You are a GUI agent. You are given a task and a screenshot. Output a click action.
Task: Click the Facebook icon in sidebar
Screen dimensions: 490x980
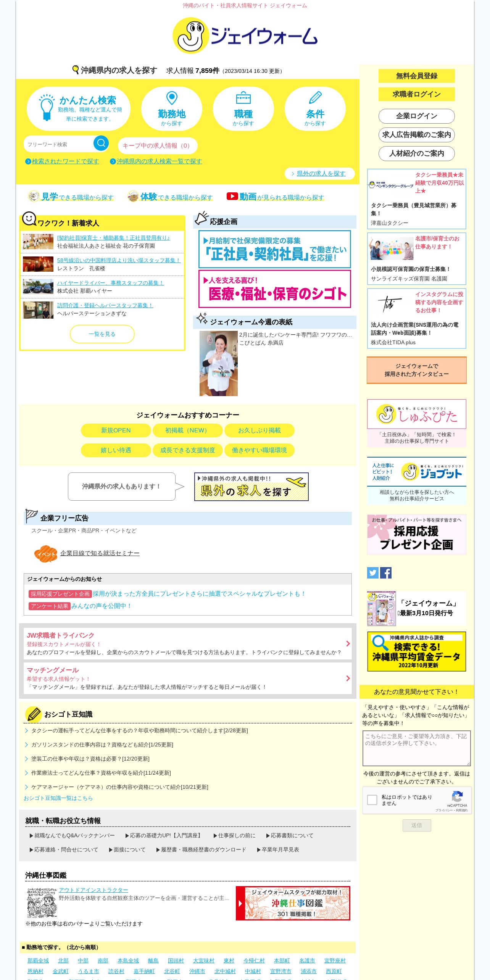pos(386,573)
